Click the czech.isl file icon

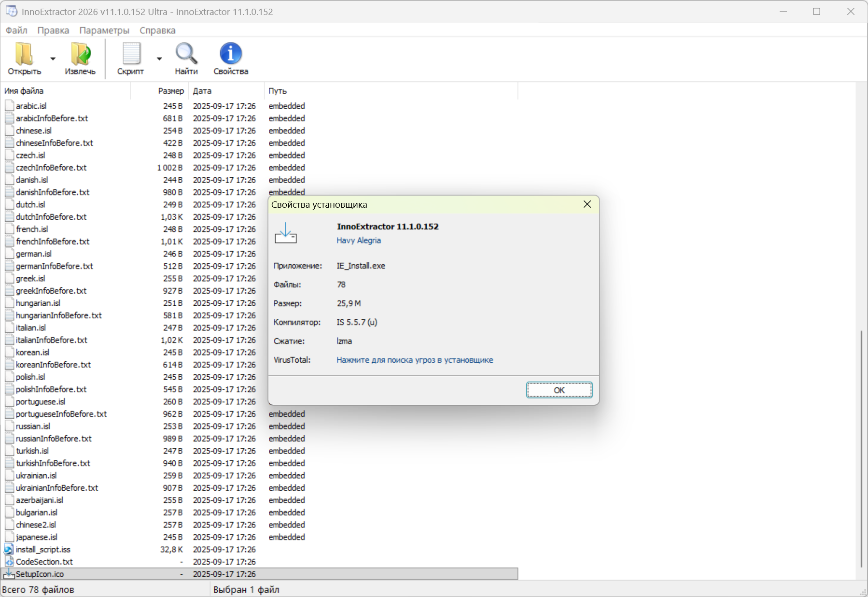coord(9,155)
